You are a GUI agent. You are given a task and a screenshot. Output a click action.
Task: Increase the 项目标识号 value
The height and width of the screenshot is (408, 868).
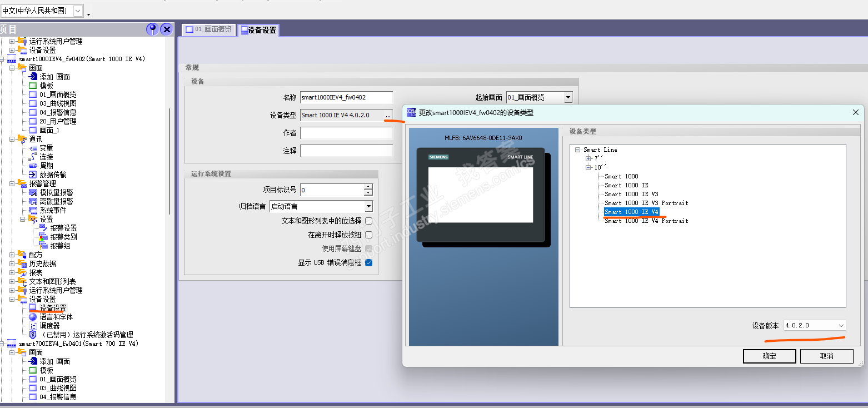tap(368, 187)
